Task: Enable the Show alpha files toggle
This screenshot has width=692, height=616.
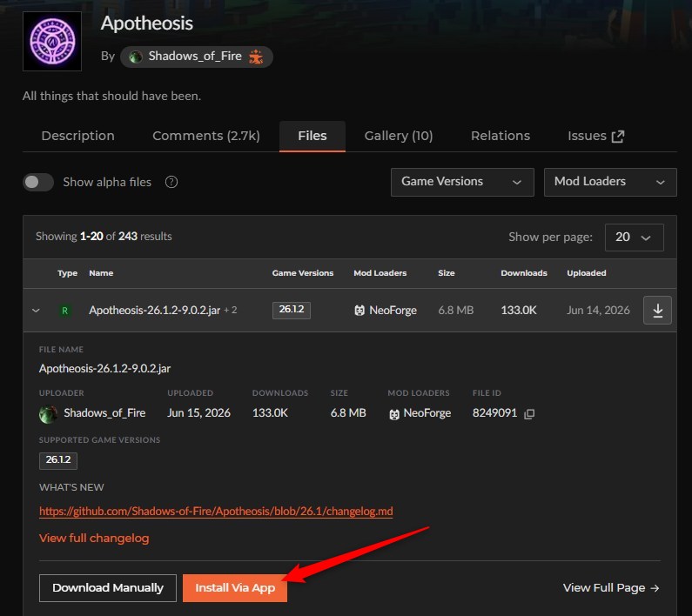Action: [x=38, y=182]
